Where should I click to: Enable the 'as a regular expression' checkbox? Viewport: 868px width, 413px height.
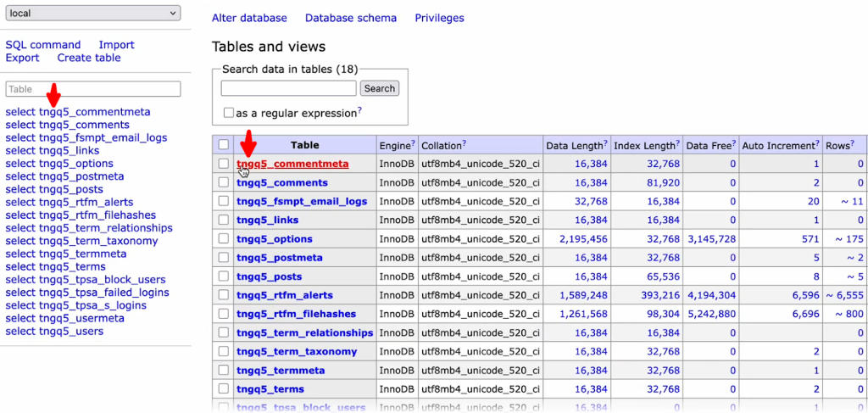(x=229, y=113)
